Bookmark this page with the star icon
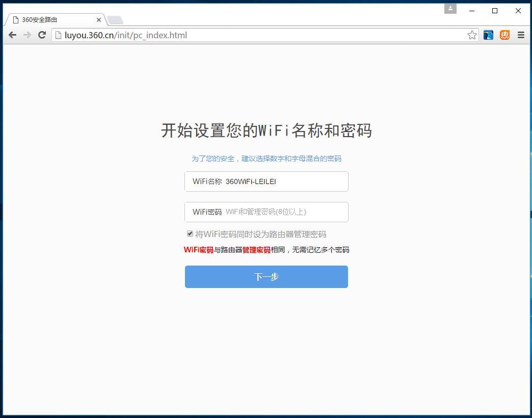This screenshot has width=532, height=418. pos(472,35)
